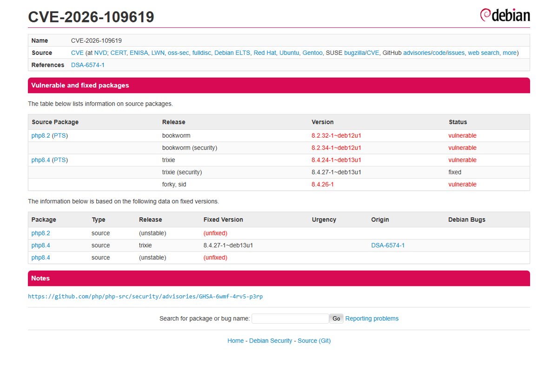Open the LWN link

(158, 53)
